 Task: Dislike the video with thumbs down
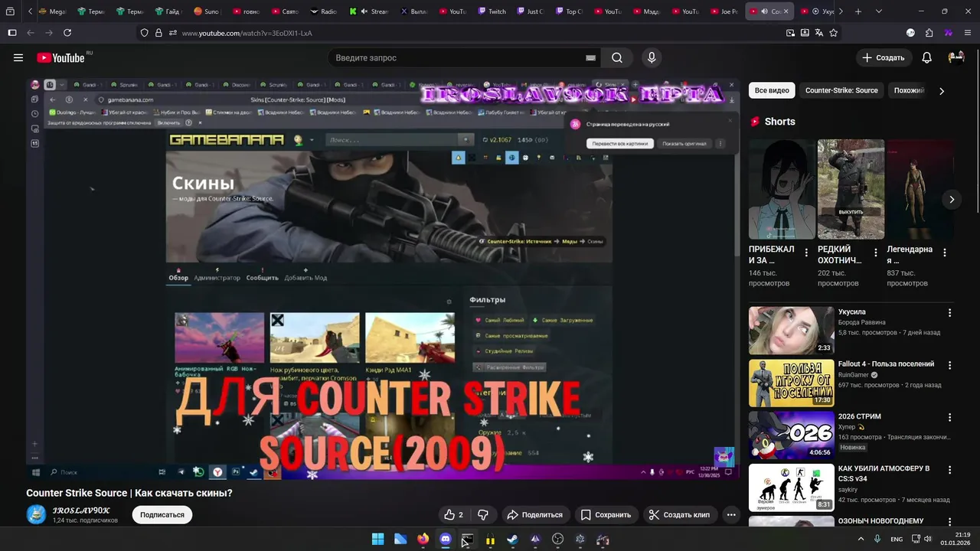tap(483, 515)
